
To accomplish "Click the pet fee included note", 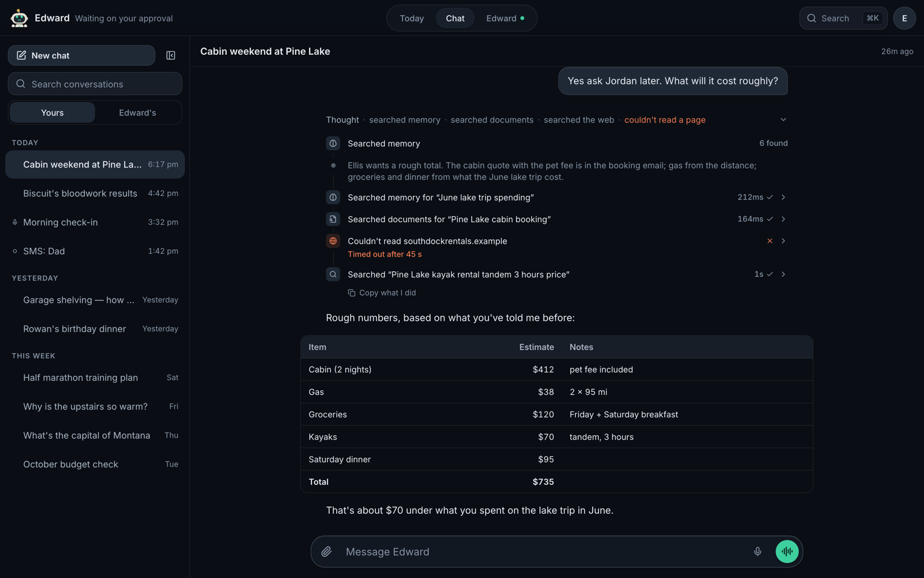I will 601,369.
